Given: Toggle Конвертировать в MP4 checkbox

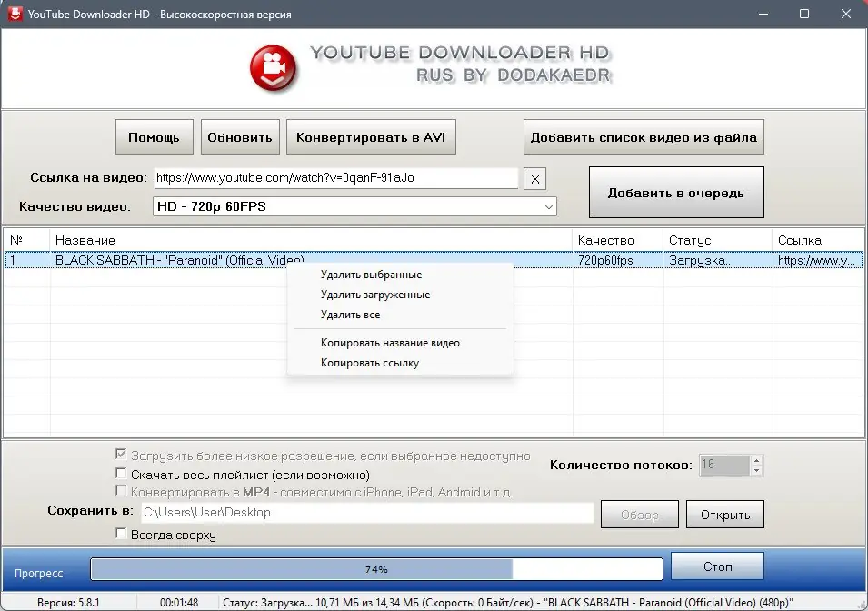Looking at the screenshot, I should [121, 490].
